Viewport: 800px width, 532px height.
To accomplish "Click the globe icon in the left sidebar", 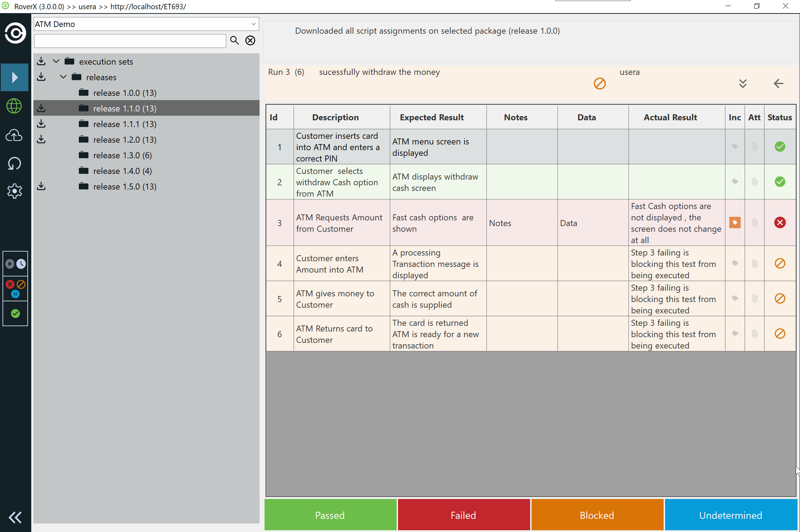I will (14, 106).
